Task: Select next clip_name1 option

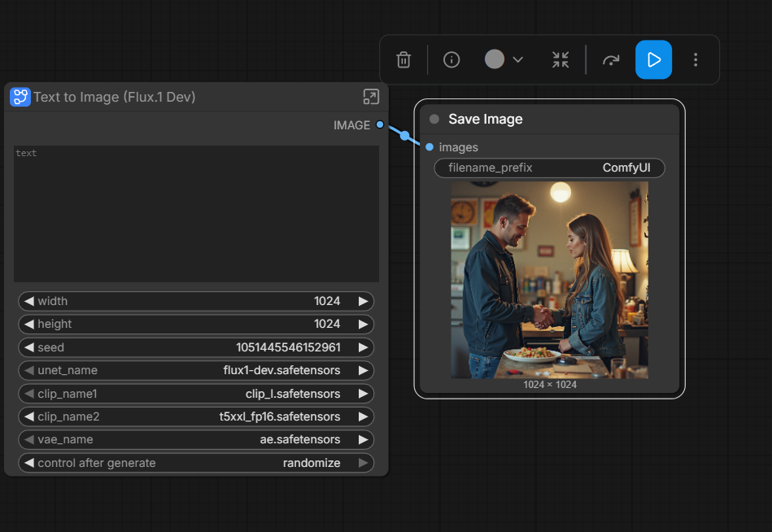Action: [364, 394]
